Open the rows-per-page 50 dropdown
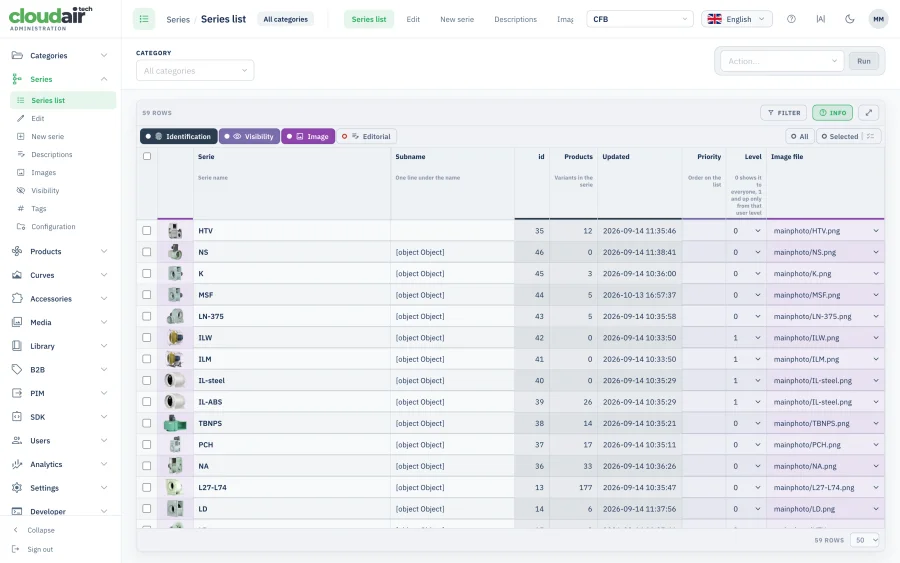Image resolution: width=900 pixels, height=563 pixels. 866,540
